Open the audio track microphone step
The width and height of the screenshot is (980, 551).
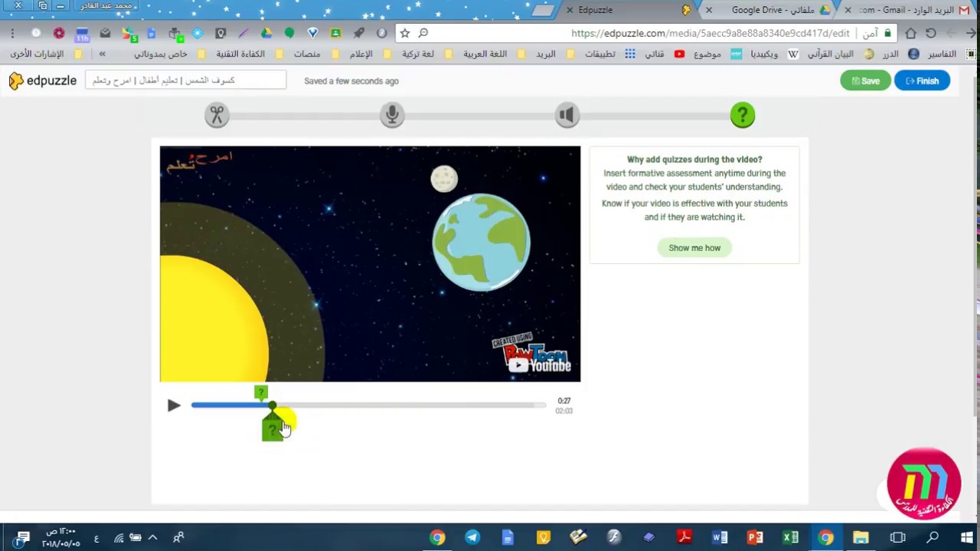(392, 116)
